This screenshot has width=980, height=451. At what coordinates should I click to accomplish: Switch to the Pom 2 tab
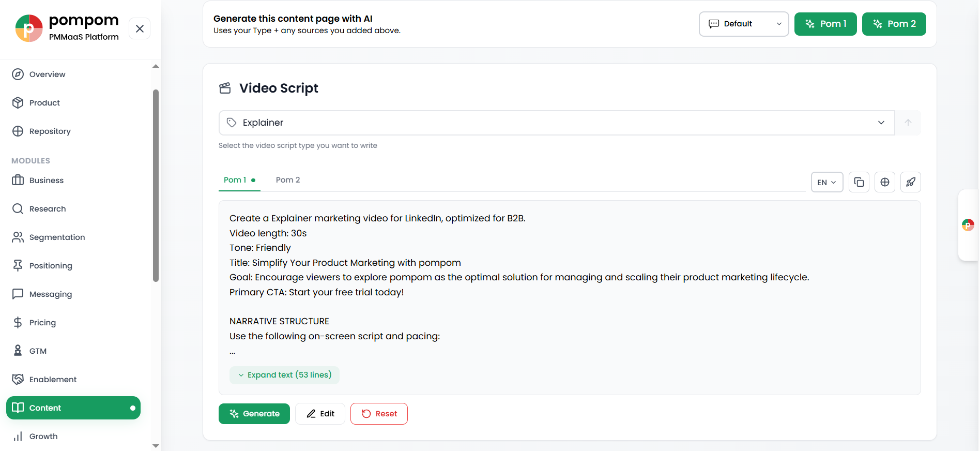(288, 180)
